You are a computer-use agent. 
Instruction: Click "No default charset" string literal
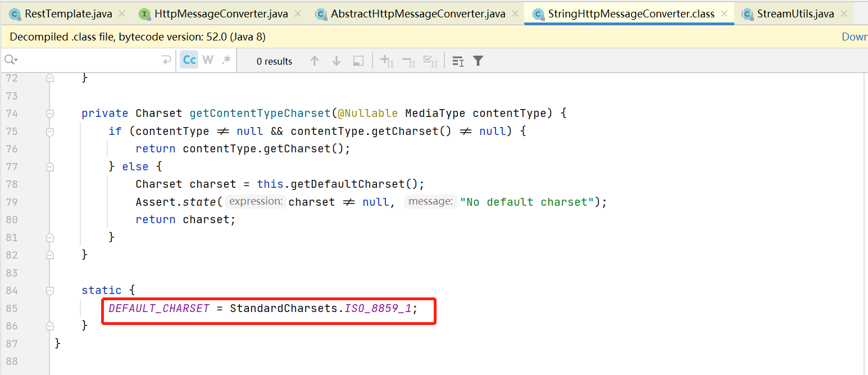tap(527, 202)
